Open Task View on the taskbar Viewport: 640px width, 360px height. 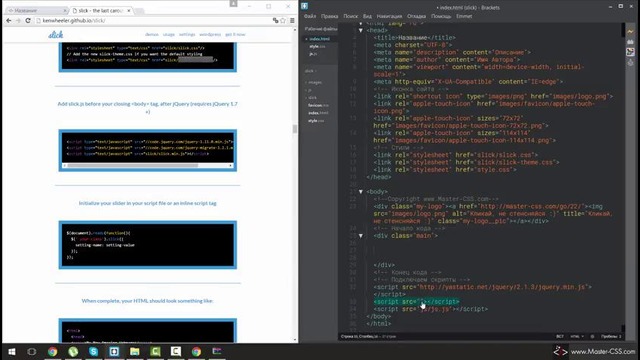pyautogui.click(x=31, y=351)
